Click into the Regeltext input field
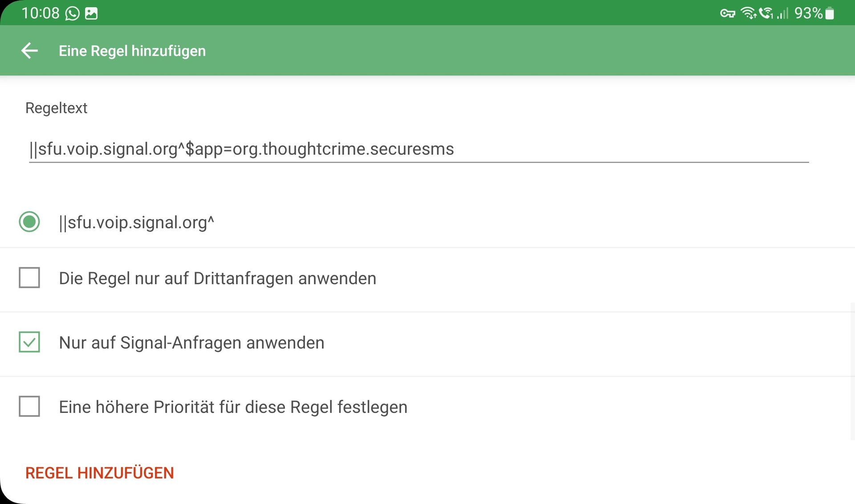This screenshot has height=504, width=855. point(419,149)
